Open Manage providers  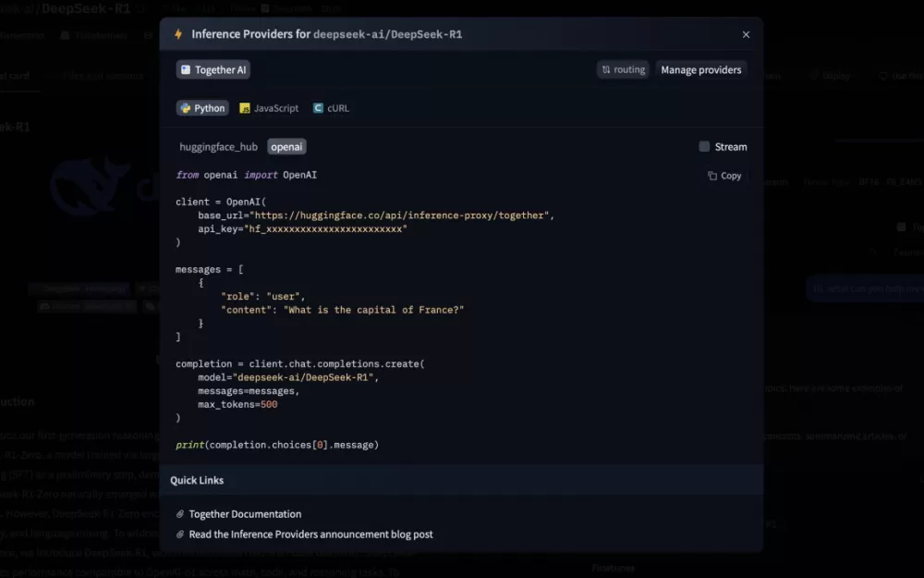point(701,69)
